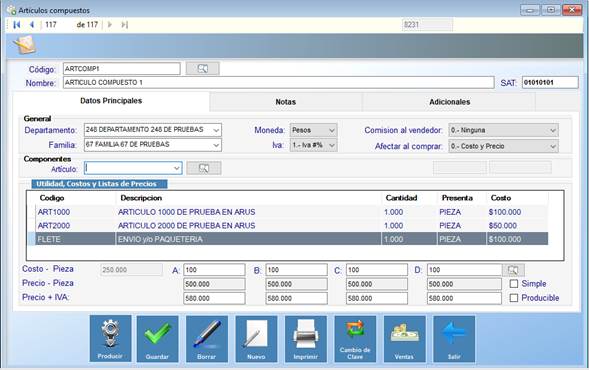
Task: Click Precio + IVA field under D
Action: pyautogui.click(x=464, y=298)
